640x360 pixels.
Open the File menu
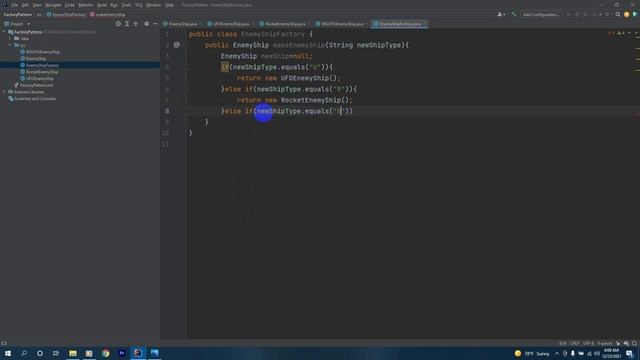[x=15, y=5]
